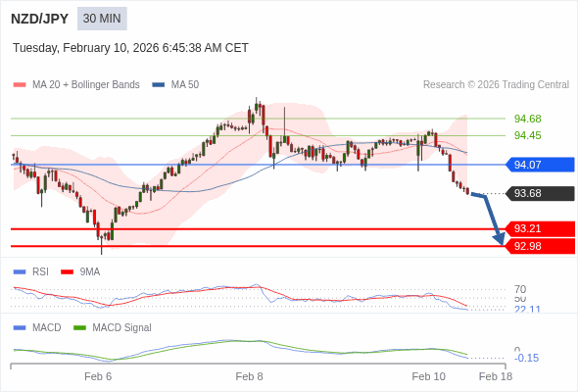Click the Feb 18 date axis label
The width and height of the screenshot is (578, 392).
(496, 376)
